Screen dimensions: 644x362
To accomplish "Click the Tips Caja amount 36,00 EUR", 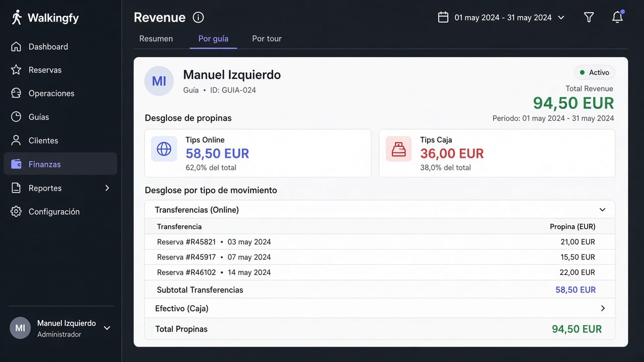I will click(x=452, y=153).
